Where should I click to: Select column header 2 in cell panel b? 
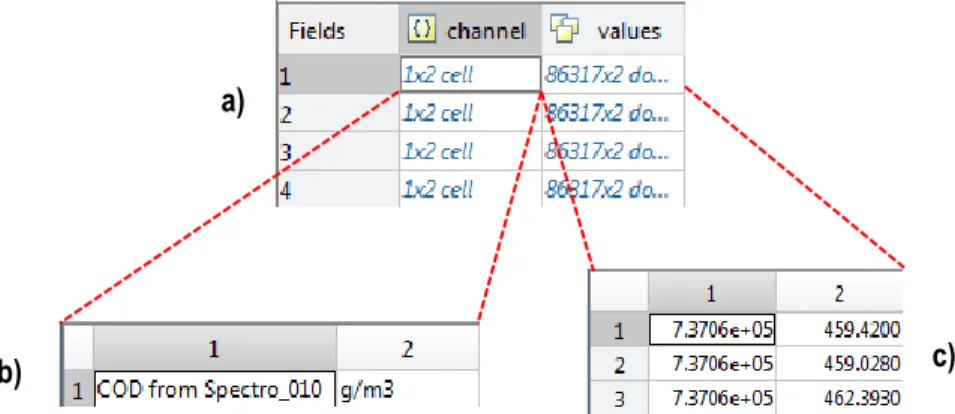click(x=407, y=348)
